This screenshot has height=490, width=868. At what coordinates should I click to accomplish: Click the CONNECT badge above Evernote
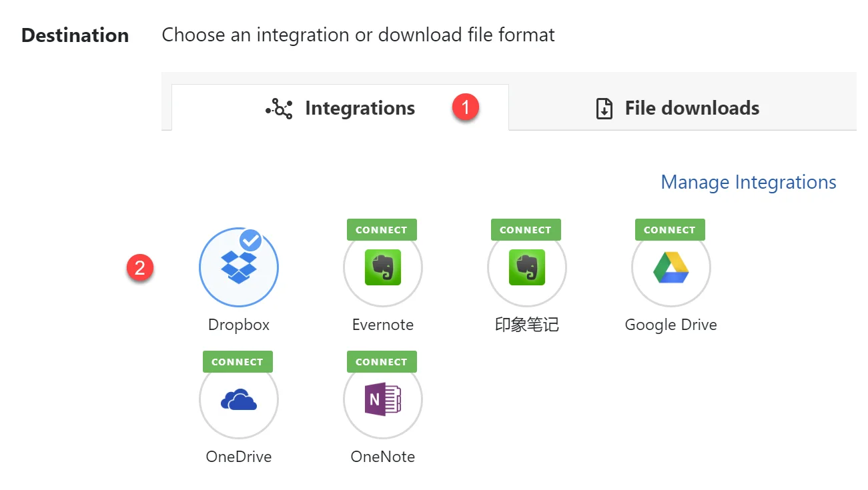point(382,229)
